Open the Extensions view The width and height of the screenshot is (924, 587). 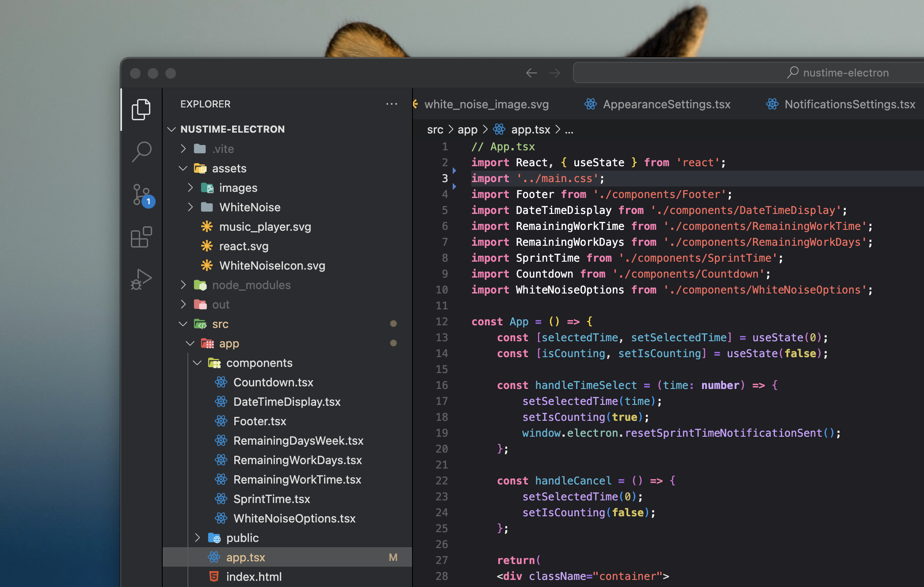[141, 237]
